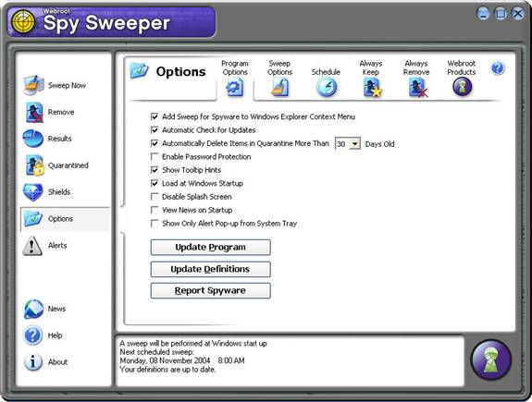Open the Always Keep star icon
Viewport: 532px width, 402px height.
pos(373,88)
